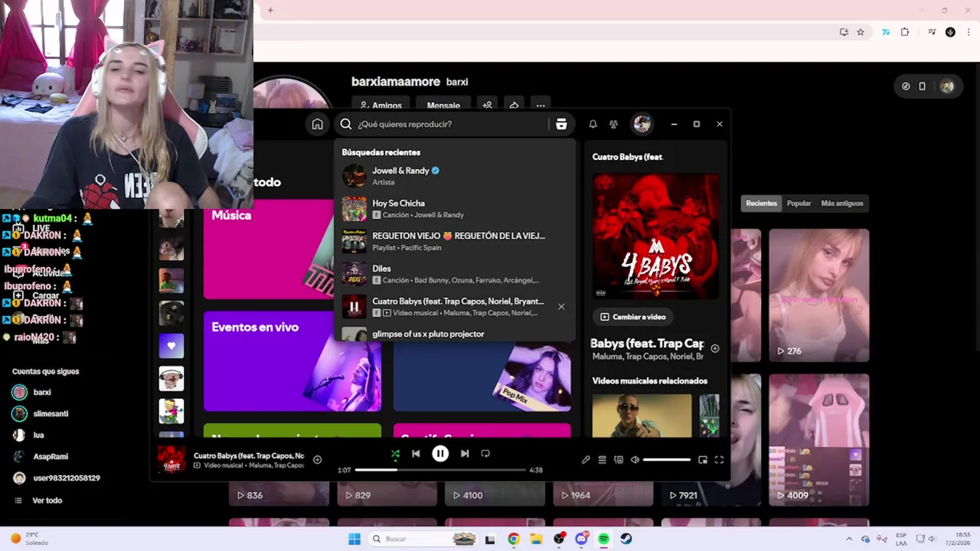Viewport: 980px width, 551px height.
Task: Select Diles song result
Action: (454, 274)
